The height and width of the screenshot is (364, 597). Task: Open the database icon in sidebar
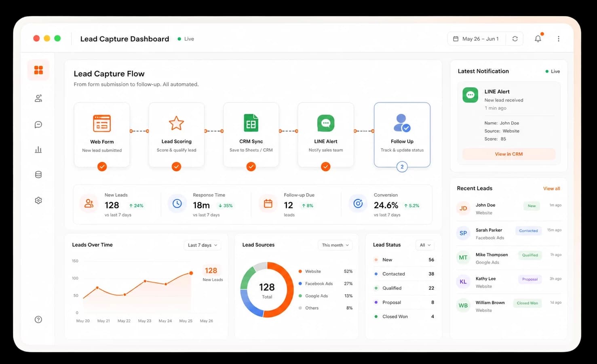(x=38, y=175)
